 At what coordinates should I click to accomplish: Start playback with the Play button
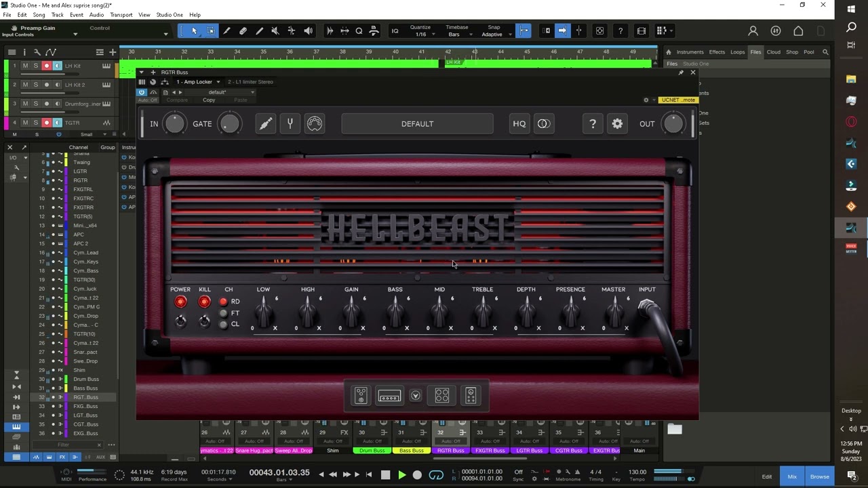(x=401, y=475)
